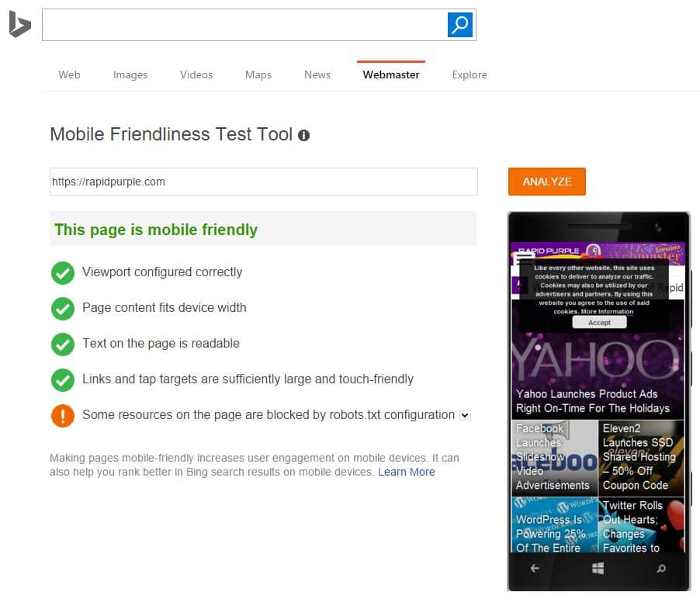Click the Bing logo icon
This screenshot has width=700, height=599.
point(19,25)
